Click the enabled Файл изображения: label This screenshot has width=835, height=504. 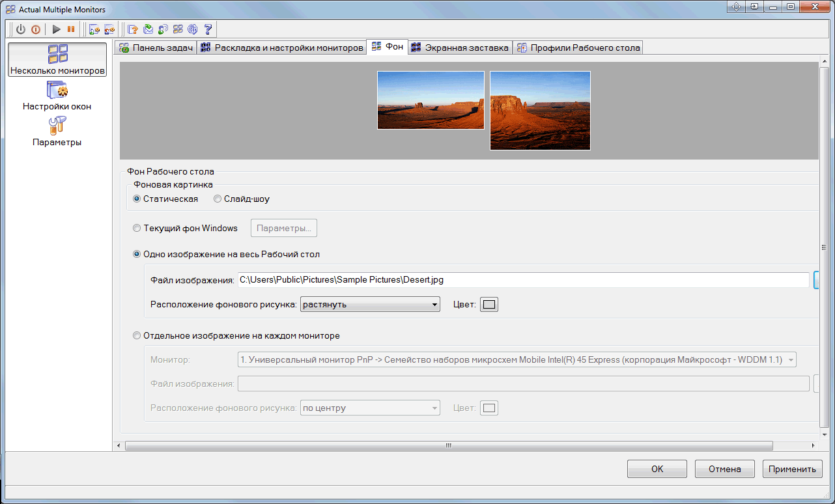click(x=192, y=280)
